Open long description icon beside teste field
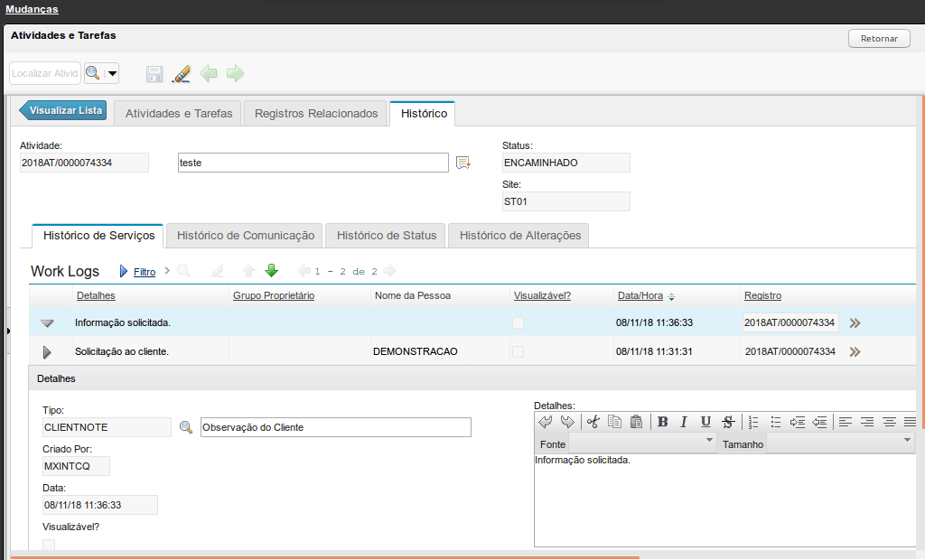Image resolution: width=925 pixels, height=560 pixels. coord(463,163)
